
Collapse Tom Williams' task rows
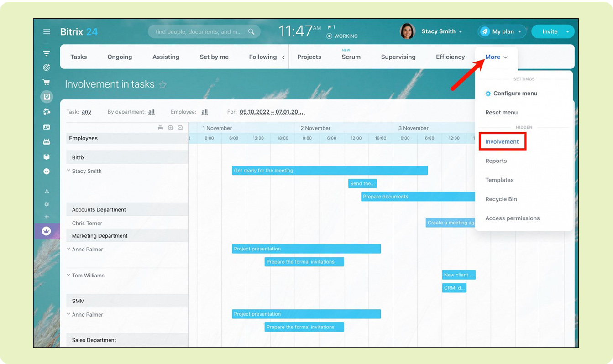pos(68,275)
